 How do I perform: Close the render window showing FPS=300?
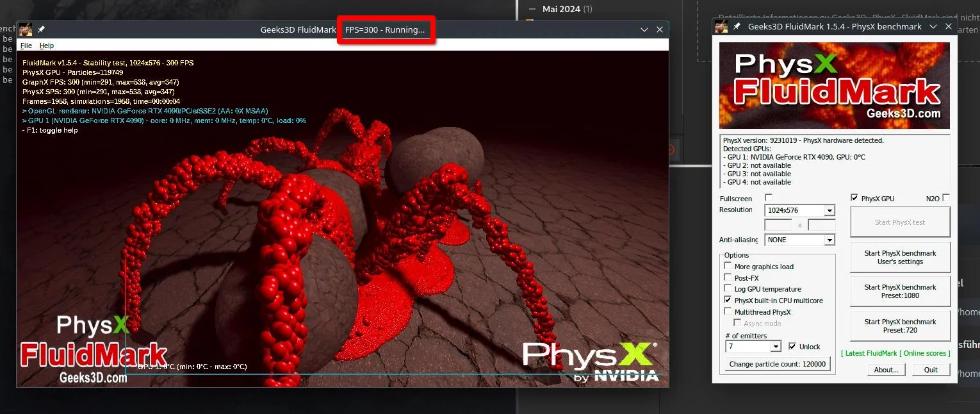[x=660, y=29]
